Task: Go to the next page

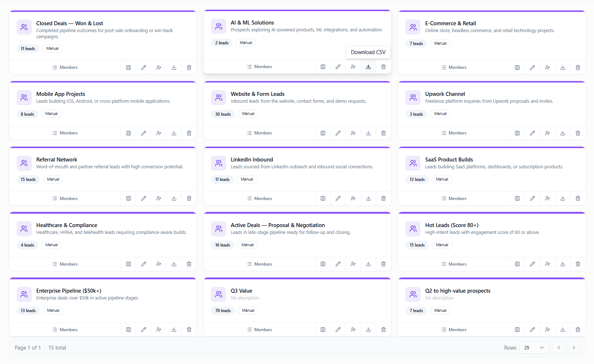Action: (x=574, y=348)
